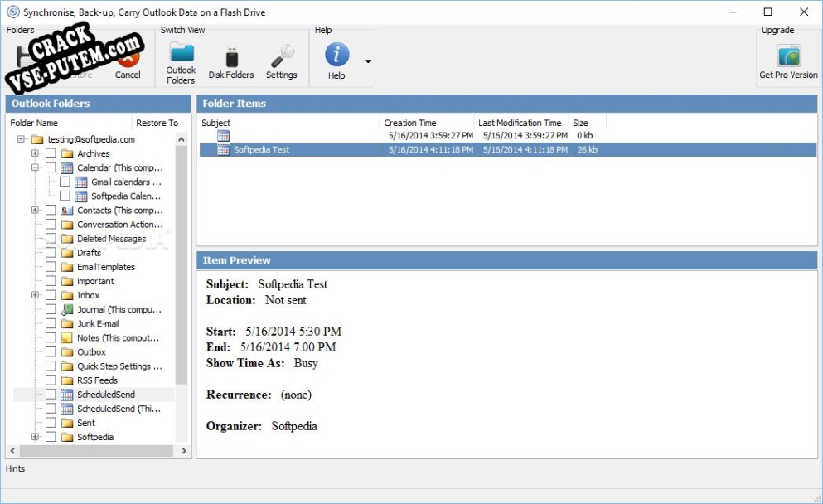The image size is (823, 504).
Task: Switch to Outlook Folders view
Action: [x=181, y=64]
